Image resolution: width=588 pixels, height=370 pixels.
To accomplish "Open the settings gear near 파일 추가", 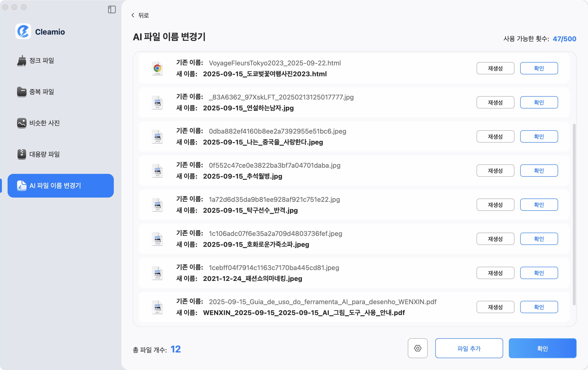I will [418, 348].
